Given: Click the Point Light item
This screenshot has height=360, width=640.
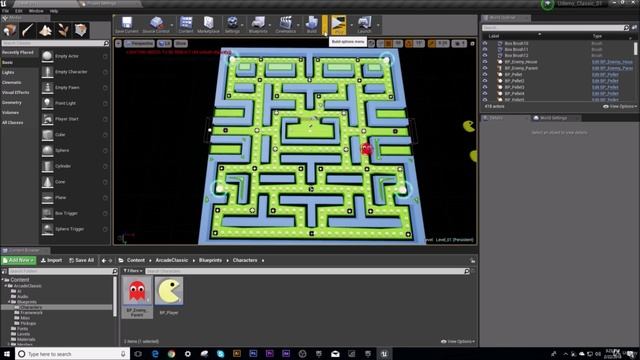Looking at the screenshot, I should (x=75, y=103).
